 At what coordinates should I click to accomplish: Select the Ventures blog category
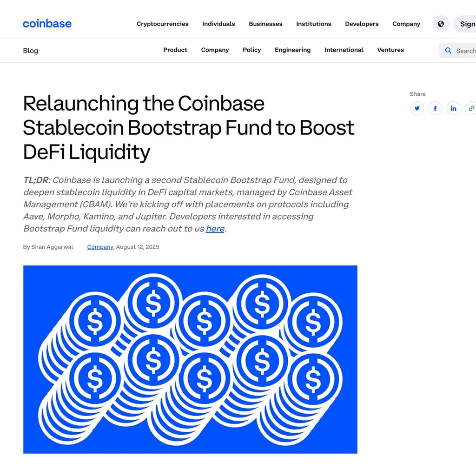tap(390, 50)
